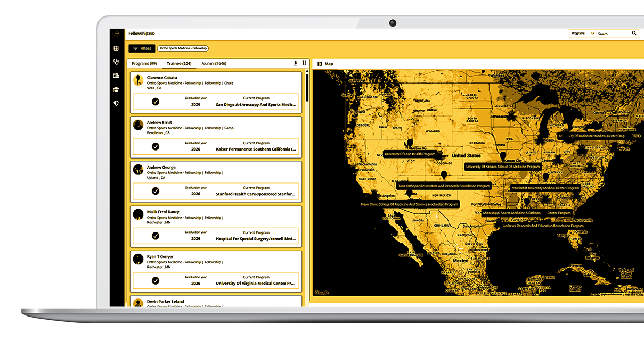Open the Andrew Ernst name

tap(159, 122)
